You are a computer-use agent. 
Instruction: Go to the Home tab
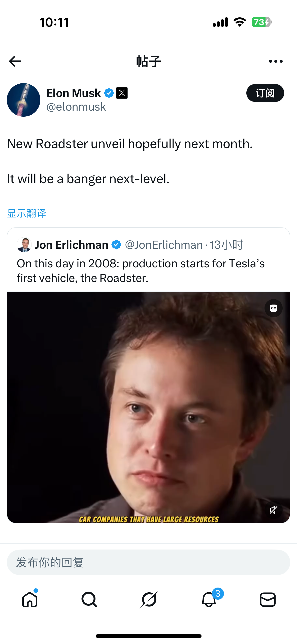30,599
